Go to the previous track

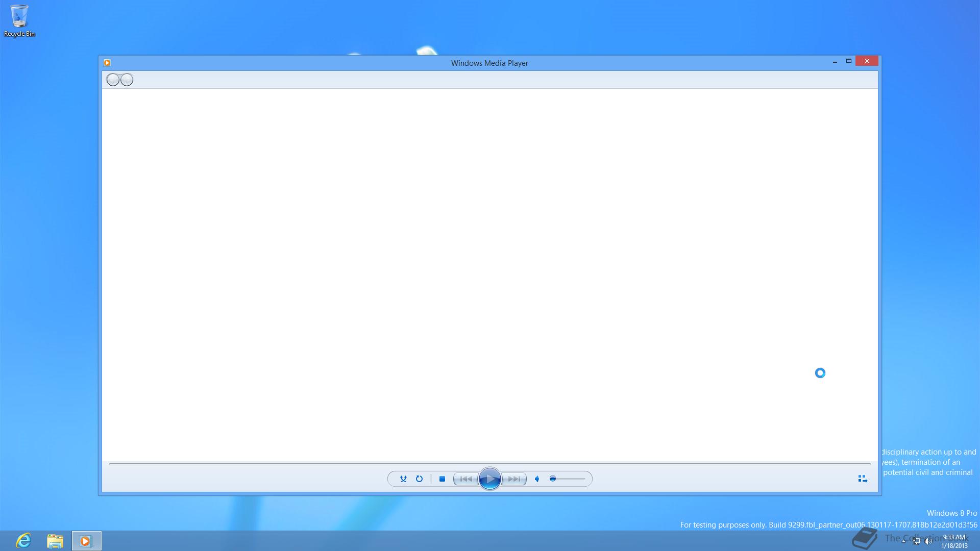coord(465,479)
